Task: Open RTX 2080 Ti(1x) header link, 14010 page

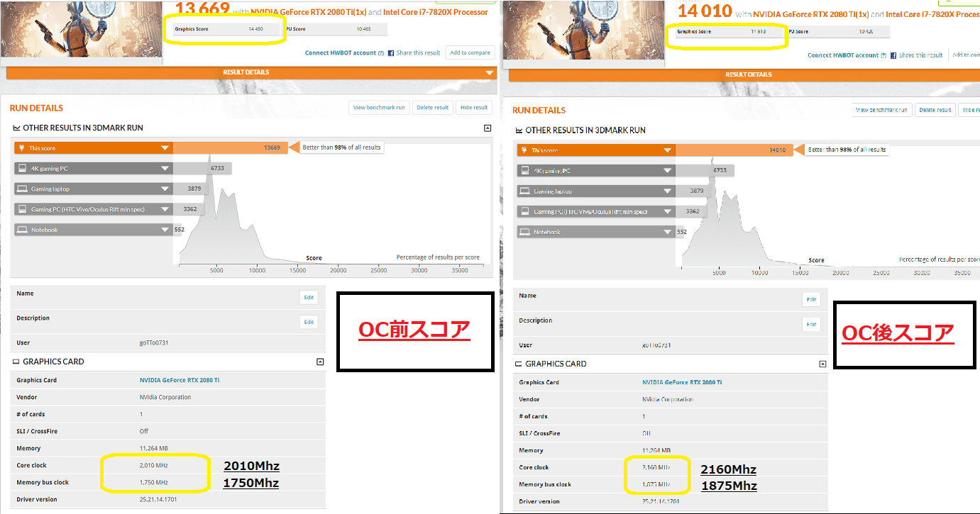Action: tap(813, 14)
